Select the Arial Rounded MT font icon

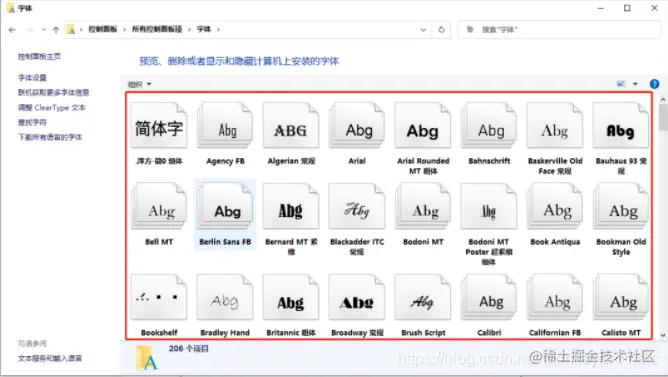423,125
